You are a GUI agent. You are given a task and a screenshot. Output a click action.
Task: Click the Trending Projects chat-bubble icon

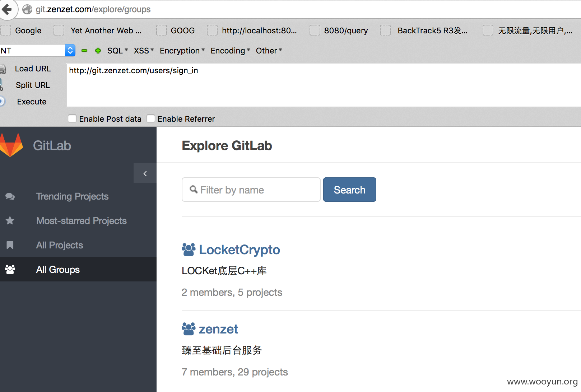pyautogui.click(x=10, y=196)
